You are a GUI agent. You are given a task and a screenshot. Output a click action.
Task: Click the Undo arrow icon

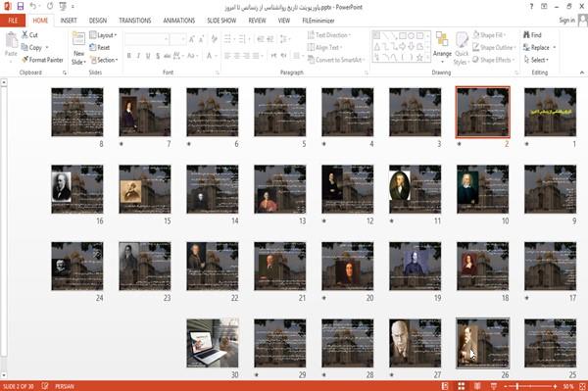(33, 7)
